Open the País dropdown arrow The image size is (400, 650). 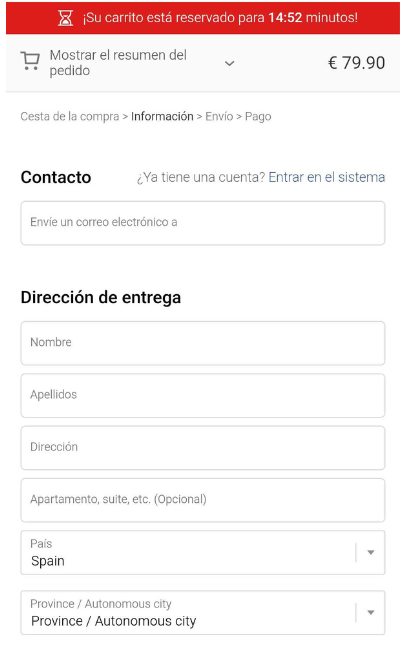tap(371, 552)
